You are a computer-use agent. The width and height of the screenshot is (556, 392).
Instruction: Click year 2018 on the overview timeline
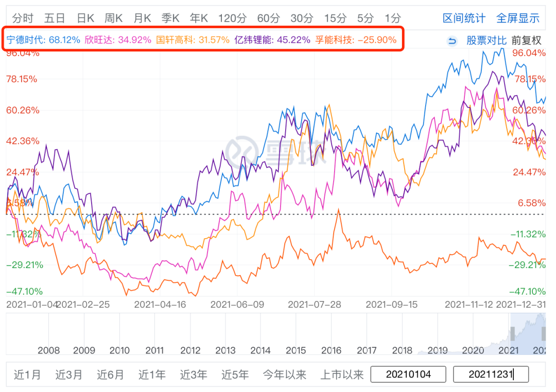coord(402,350)
